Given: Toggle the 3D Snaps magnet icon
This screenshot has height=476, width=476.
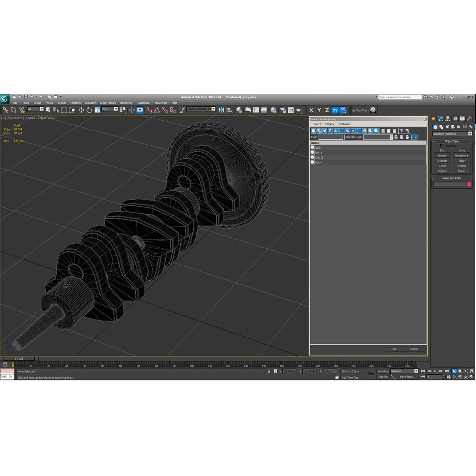Looking at the screenshot, I should tap(149, 110).
